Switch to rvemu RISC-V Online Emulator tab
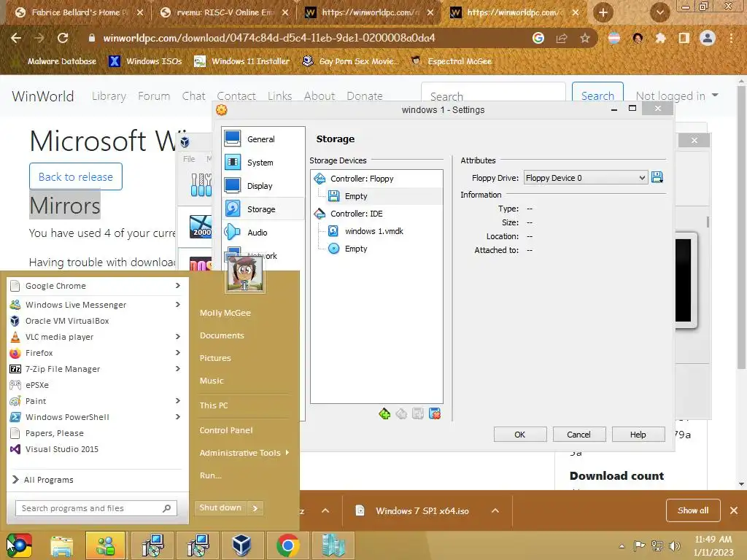Image resolution: width=747 pixels, height=560 pixels. (225, 12)
